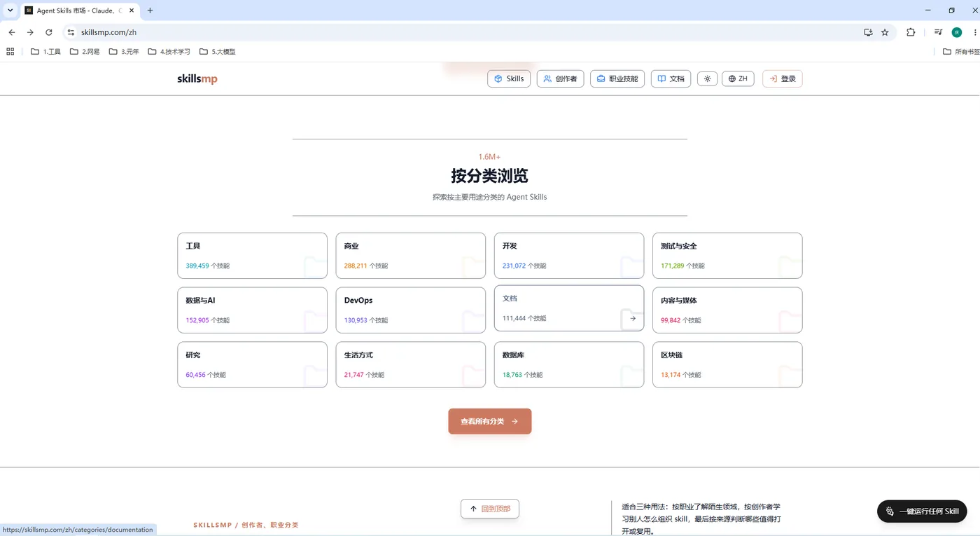Click the 1.6M+ count text
The width and height of the screenshot is (980, 536).
click(489, 157)
